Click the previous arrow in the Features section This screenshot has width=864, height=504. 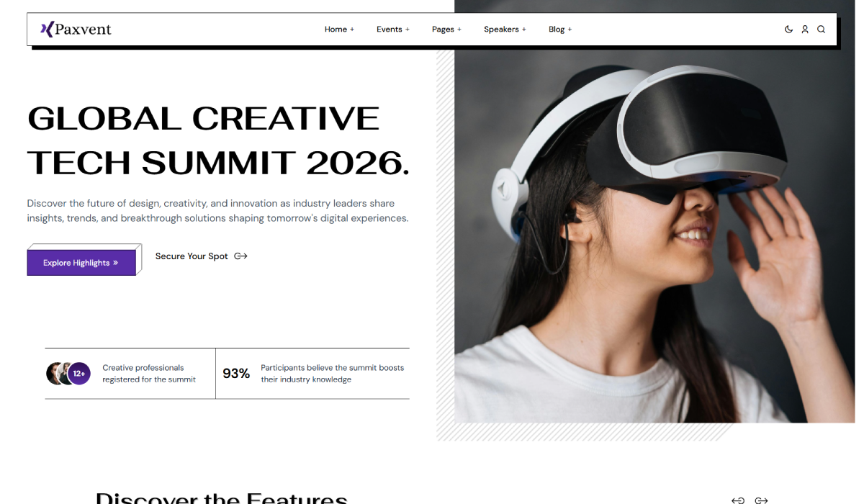[x=737, y=500]
